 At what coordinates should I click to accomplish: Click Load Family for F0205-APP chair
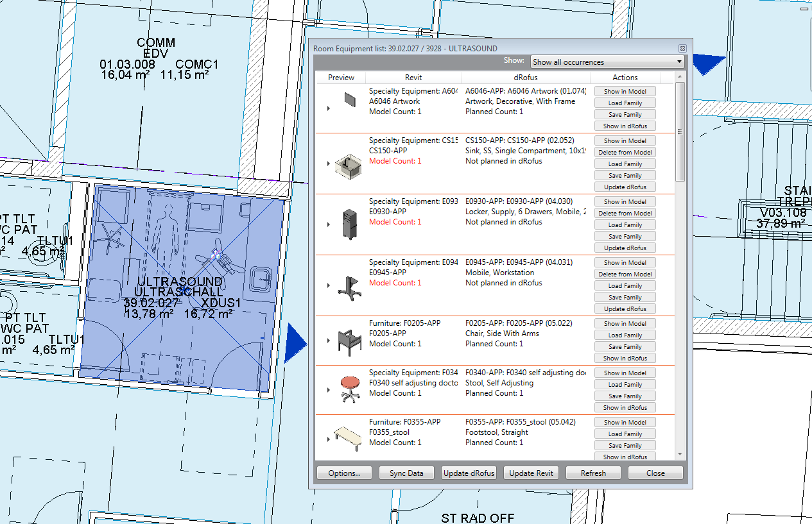click(625, 335)
